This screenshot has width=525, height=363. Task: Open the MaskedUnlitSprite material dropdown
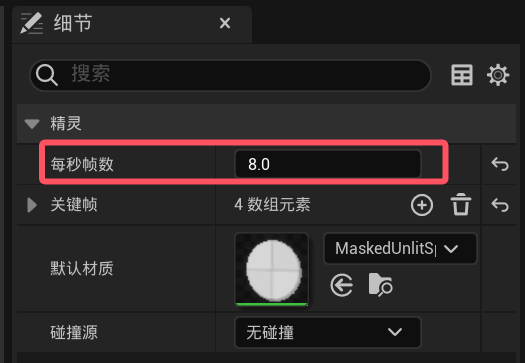tap(400, 249)
